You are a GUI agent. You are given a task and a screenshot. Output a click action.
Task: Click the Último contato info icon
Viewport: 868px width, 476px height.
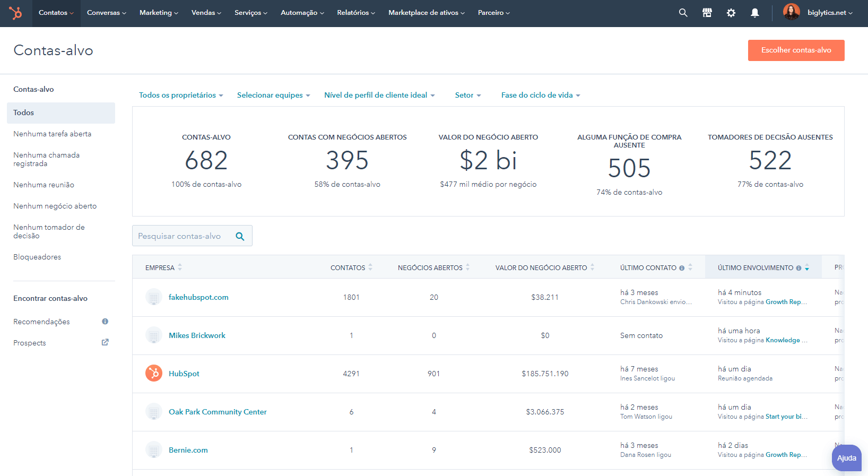pos(682,268)
